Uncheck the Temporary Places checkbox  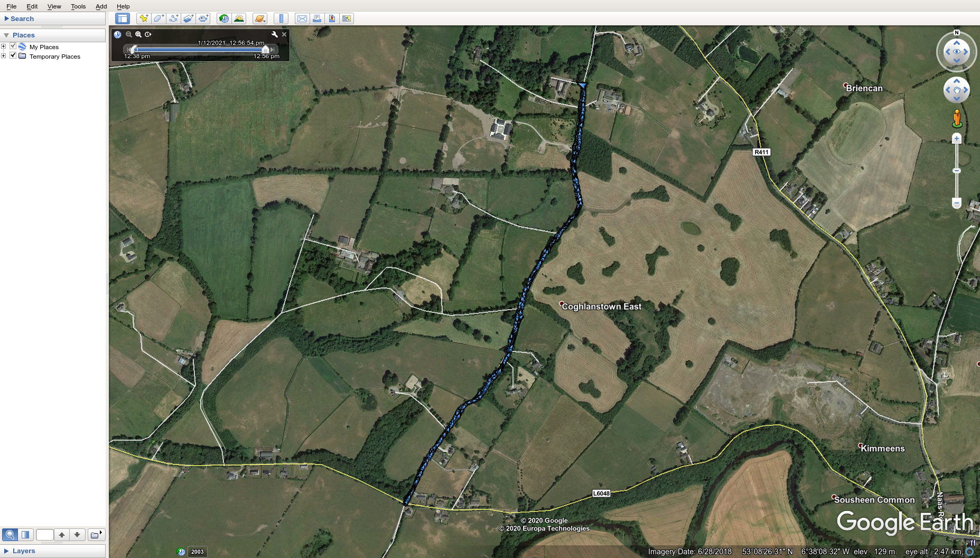click(x=13, y=55)
